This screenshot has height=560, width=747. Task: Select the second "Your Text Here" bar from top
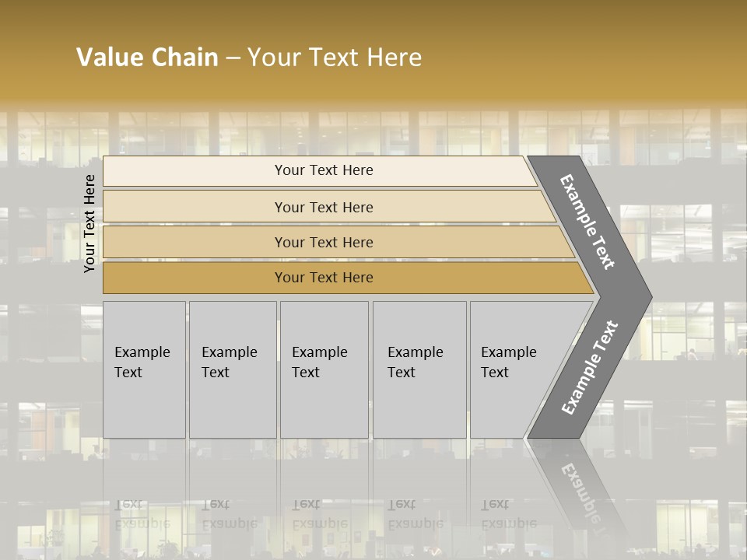click(x=323, y=207)
